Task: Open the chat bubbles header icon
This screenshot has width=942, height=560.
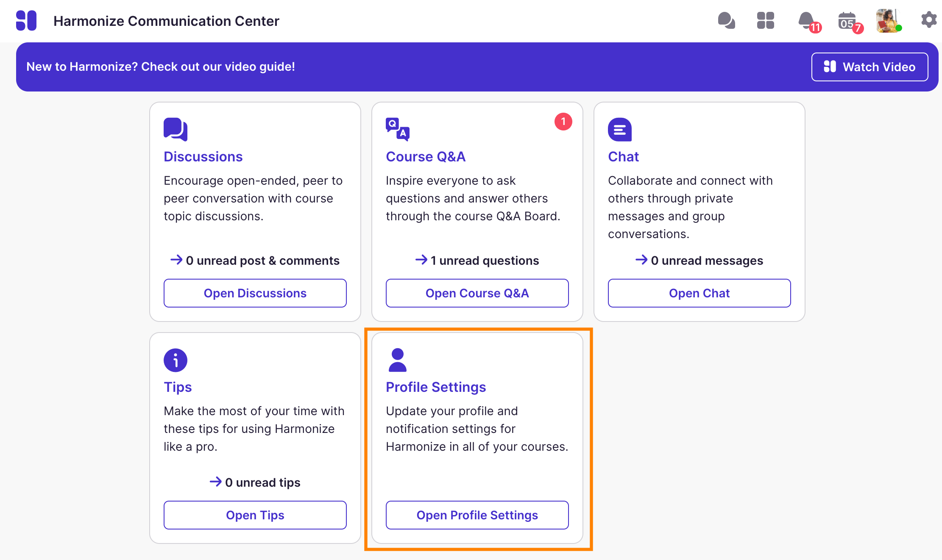Action: click(726, 20)
